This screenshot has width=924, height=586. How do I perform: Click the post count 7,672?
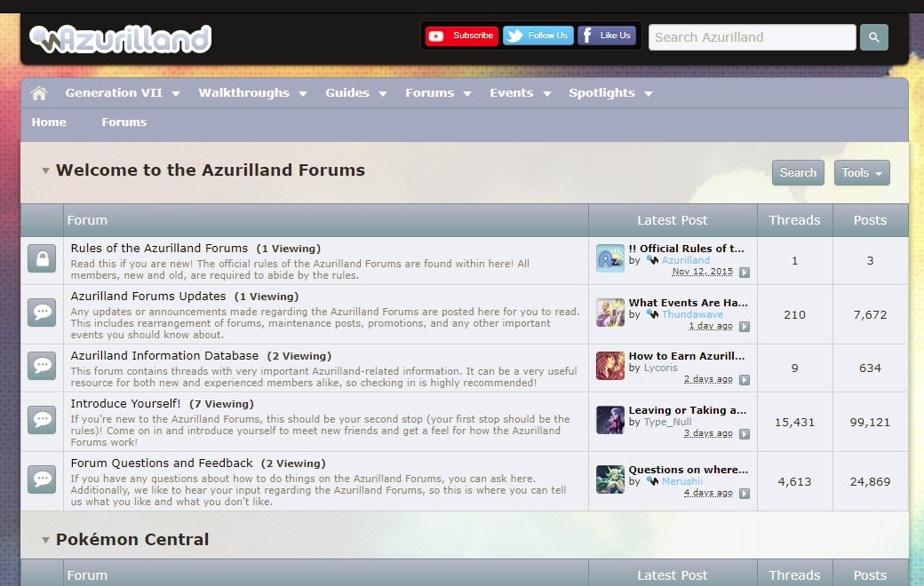(x=870, y=315)
